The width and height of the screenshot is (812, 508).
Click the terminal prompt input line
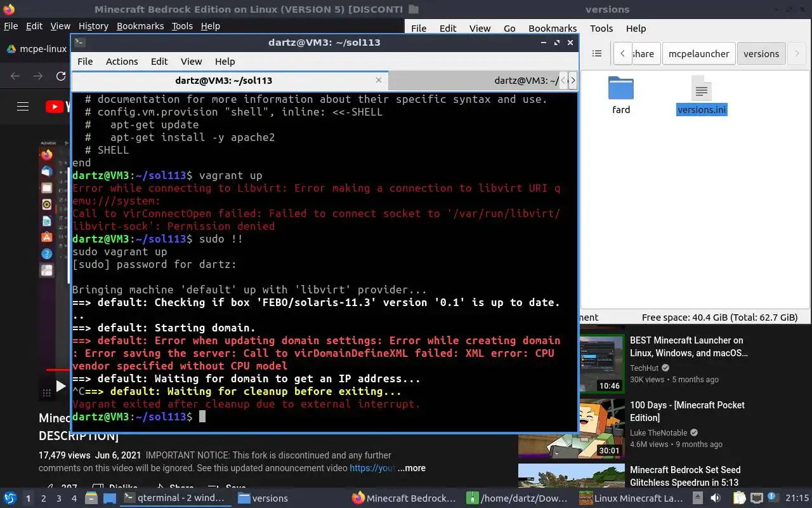pyautogui.click(x=324, y=417)
